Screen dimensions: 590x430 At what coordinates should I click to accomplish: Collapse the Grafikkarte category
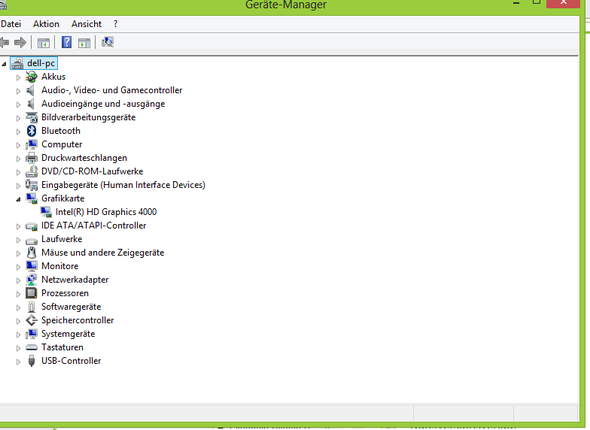(18, 199)
